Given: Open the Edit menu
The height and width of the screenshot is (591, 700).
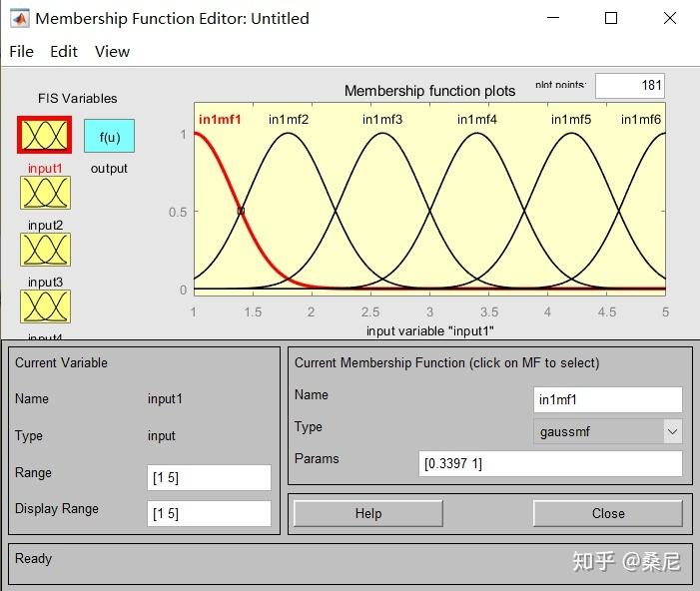Looking at the screenshot, I should 64,51.
